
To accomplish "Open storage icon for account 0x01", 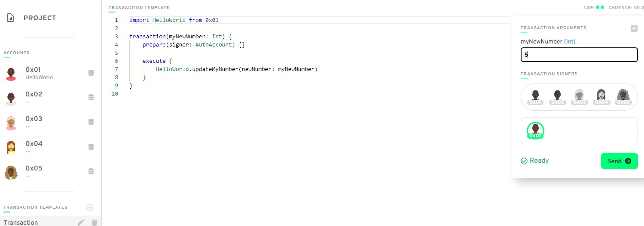I will pos(91,73).
